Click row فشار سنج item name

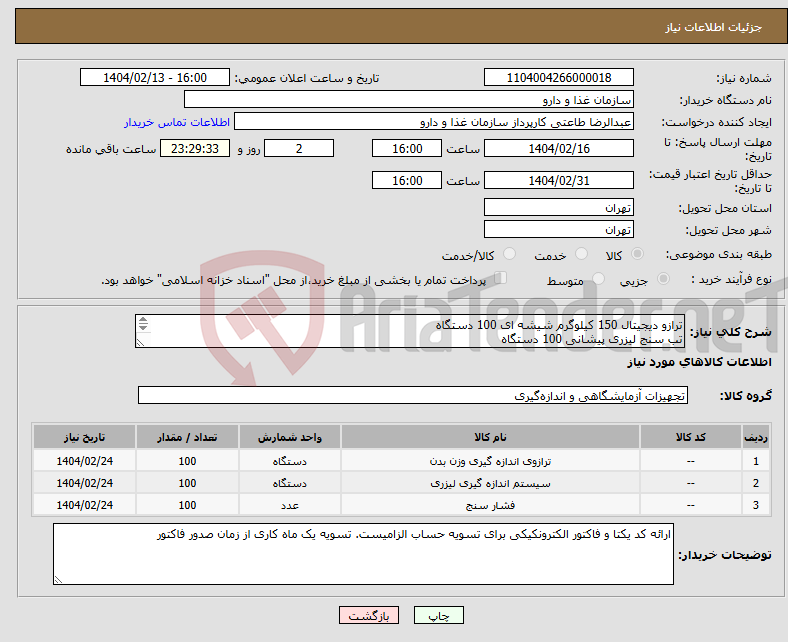point(490,505)
